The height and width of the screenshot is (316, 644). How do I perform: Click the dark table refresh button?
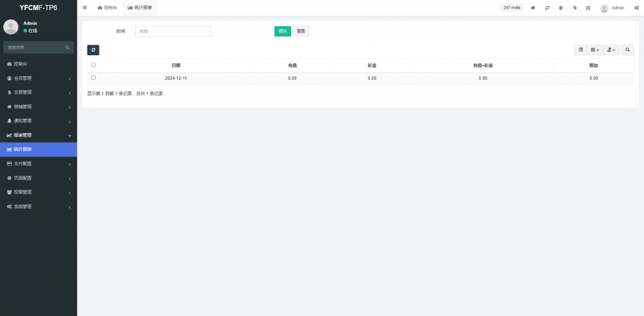[93, 50]
